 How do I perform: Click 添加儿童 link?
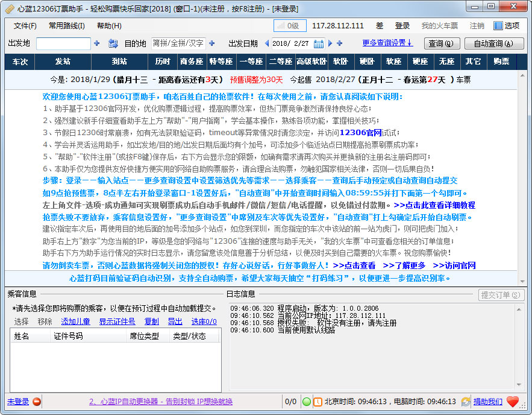point(75,322)
